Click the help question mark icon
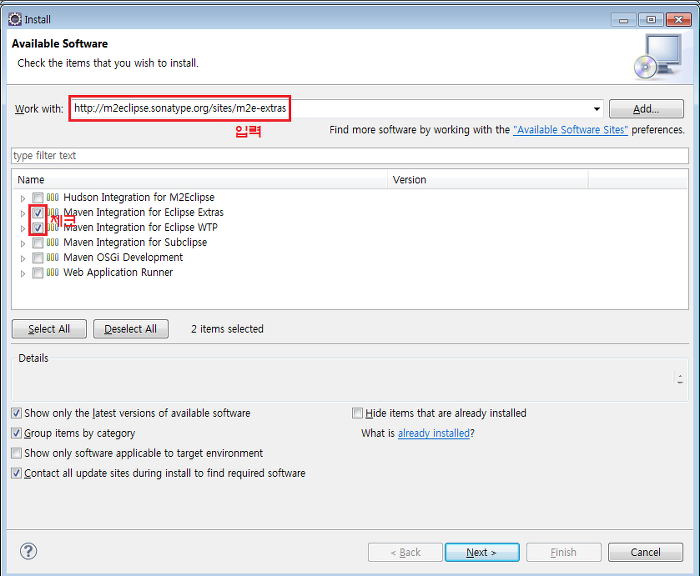Viewport: 700px width, 576px height. pyautogui.click(x=29, y=551)
